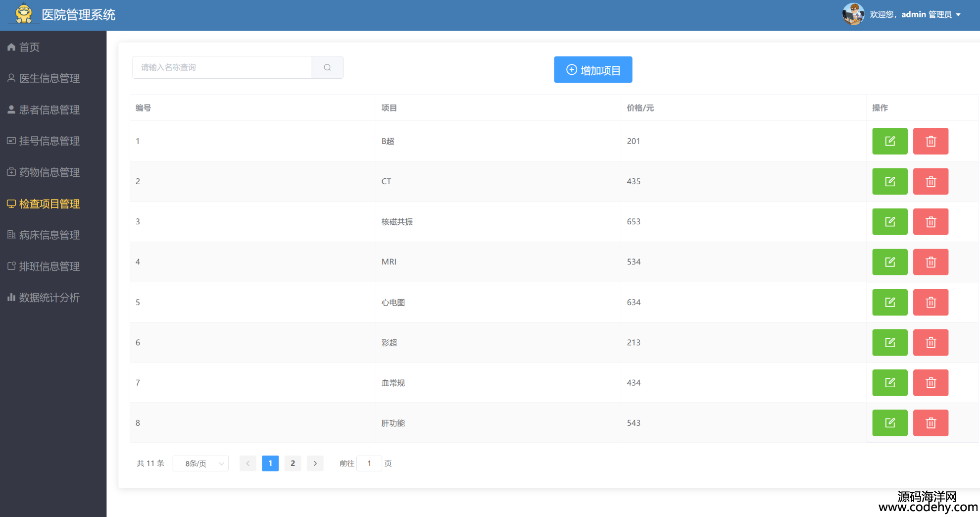Navigate to 药物信息管理 menu item
The image size is (980, 517).
[x=49, y=172]
